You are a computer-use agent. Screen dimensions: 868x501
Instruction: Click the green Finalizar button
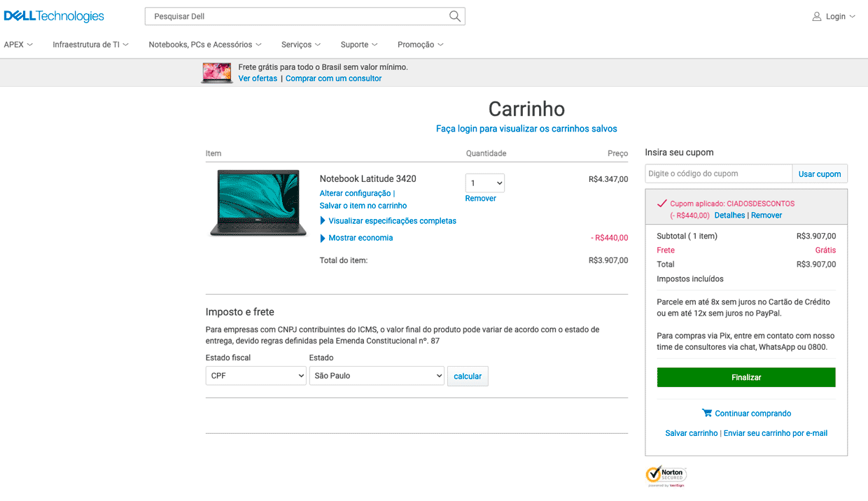click(746, 377)
